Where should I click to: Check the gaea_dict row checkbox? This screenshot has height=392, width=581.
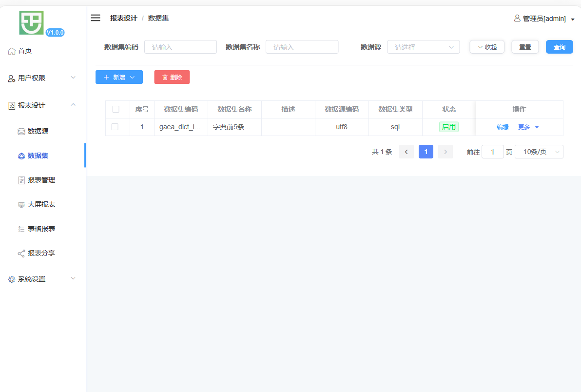coord(115,127)
